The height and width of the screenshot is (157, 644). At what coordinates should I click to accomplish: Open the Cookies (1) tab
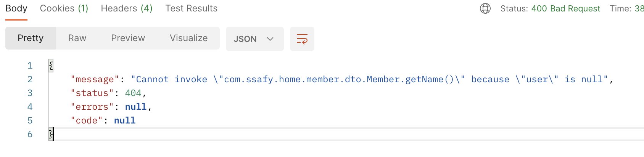[64, 8]
